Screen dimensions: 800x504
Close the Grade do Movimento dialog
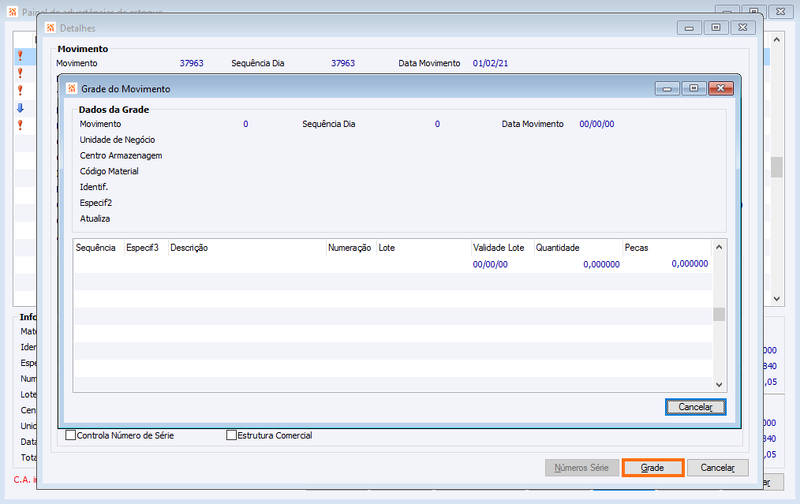[720, 88]
